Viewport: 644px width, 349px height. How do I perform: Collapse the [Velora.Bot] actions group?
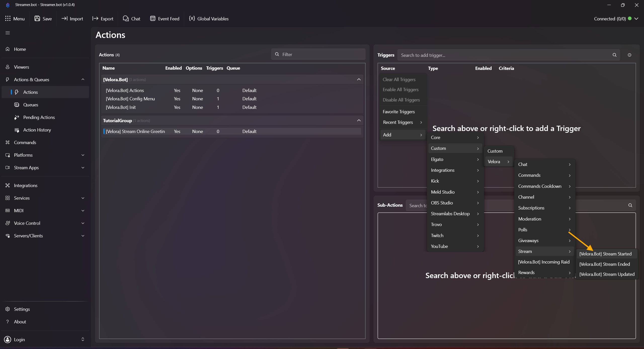click(x=359, y=79)
